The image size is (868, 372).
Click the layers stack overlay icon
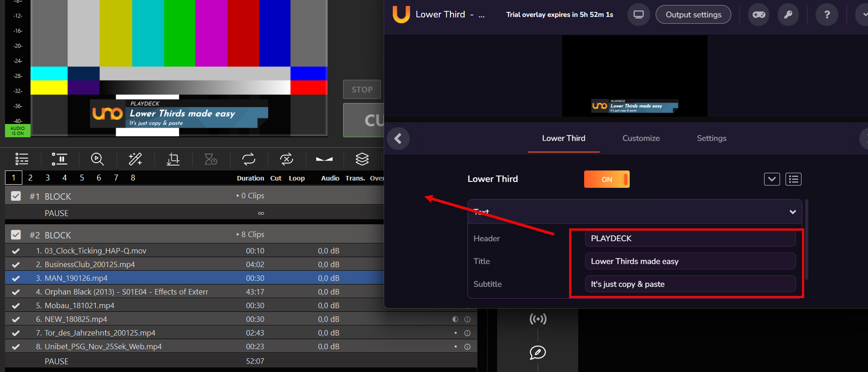362,159
